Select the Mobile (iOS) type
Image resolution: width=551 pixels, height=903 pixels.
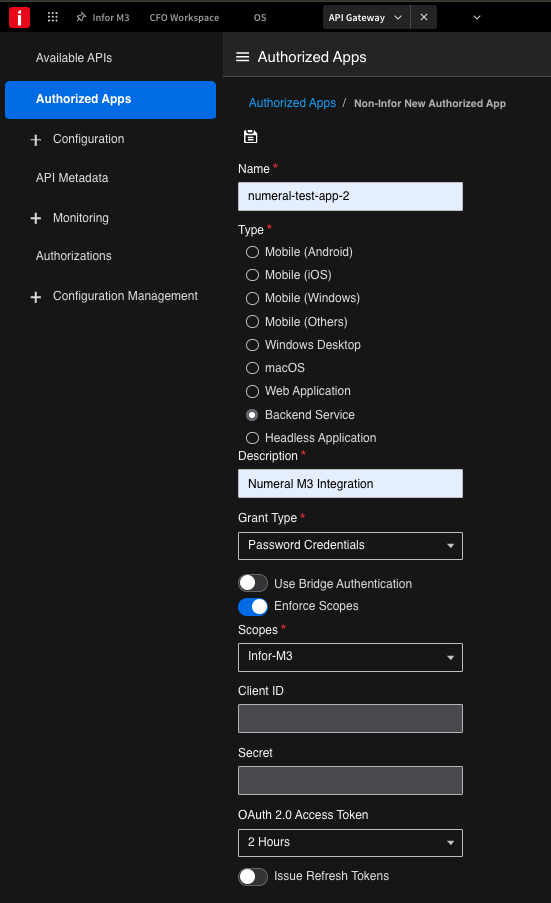pyautogui.click(x=252, y=275)
